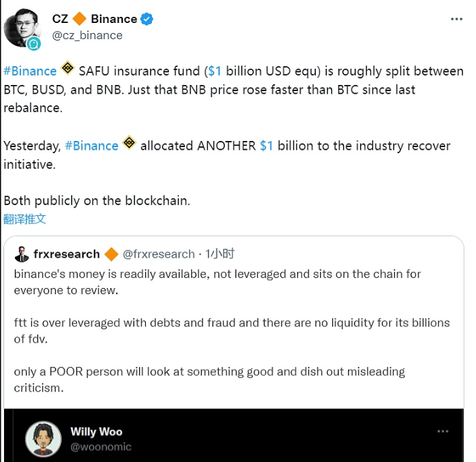Viewport: 476px width, 462px height.
Task: Click the Binance logo before "allocated ANOTHER"
Action: (129, 144)
